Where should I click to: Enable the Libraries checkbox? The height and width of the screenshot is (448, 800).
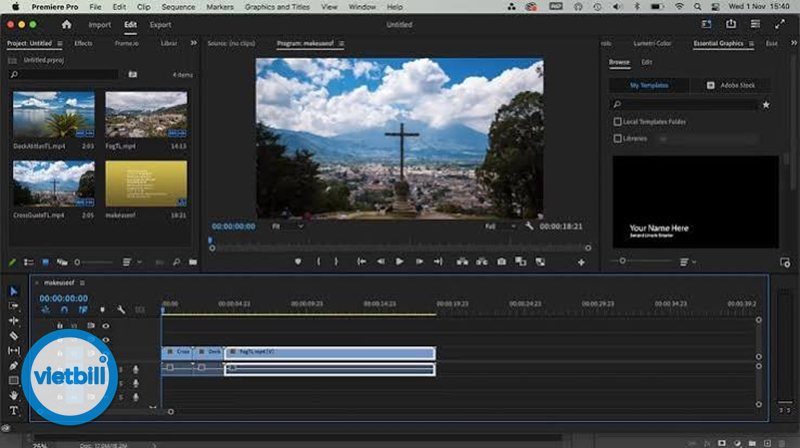[618, 138]
